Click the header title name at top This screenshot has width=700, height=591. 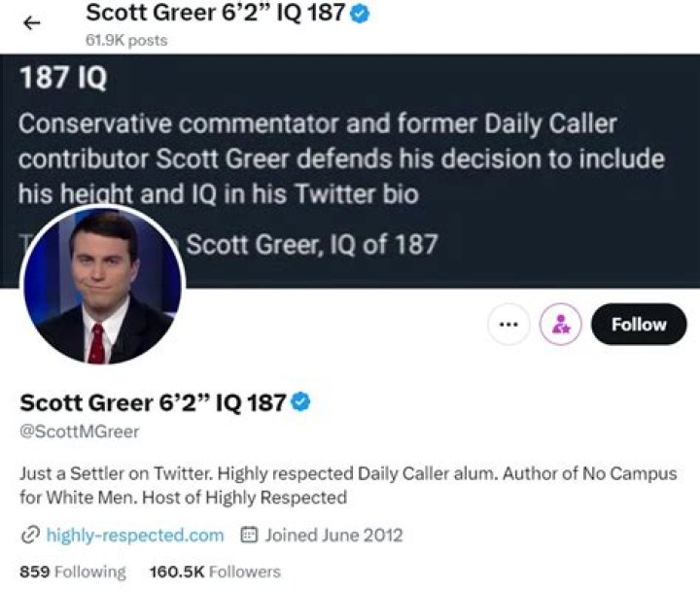(216, 14)
